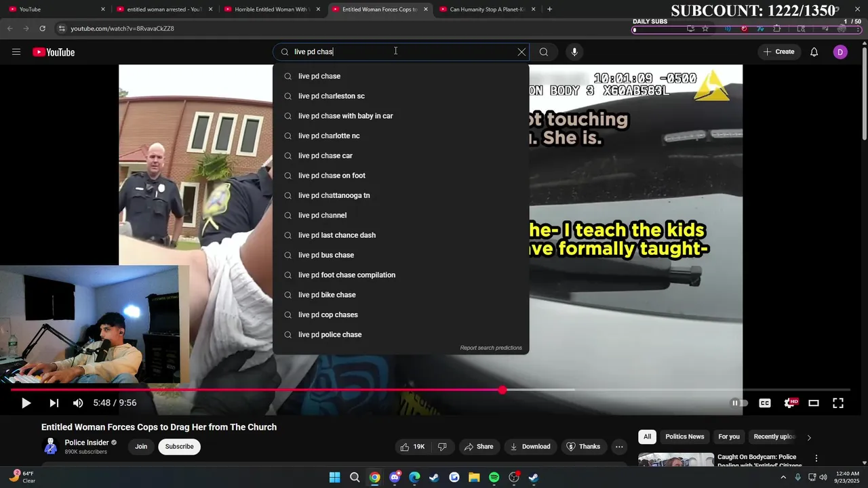Screen dimensions: 868x488
Task: Download the video
Action: click(x=530, y=447)
